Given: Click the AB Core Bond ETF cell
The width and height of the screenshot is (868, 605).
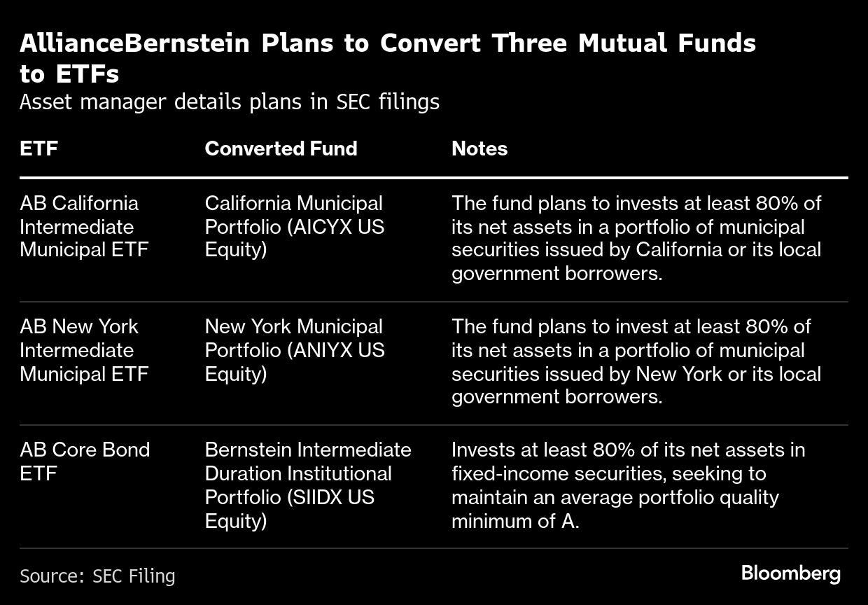Looking at the screenshot, I should point(84,461).
